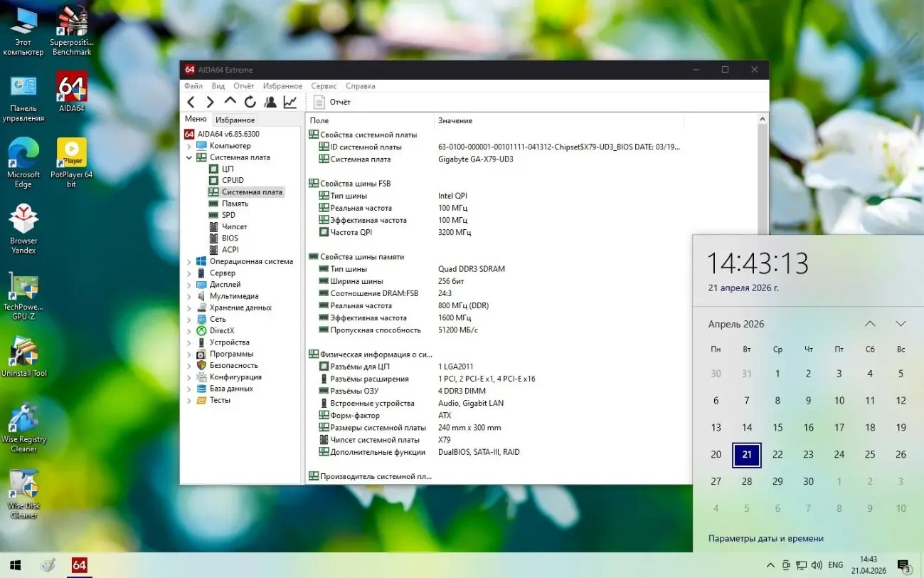The image size is (924, 578).
Task: Expand the Операционная система tree node
Action: coord(189,262)
